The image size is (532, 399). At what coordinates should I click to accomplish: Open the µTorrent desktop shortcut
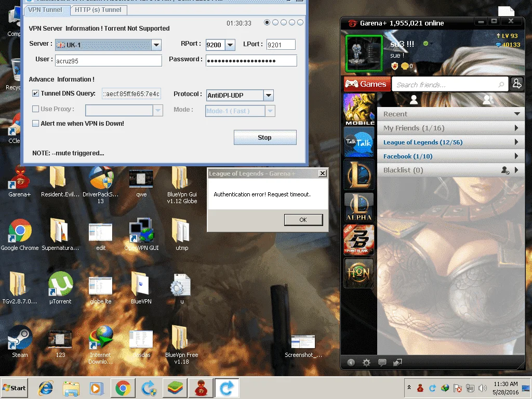tap(60, 288)
